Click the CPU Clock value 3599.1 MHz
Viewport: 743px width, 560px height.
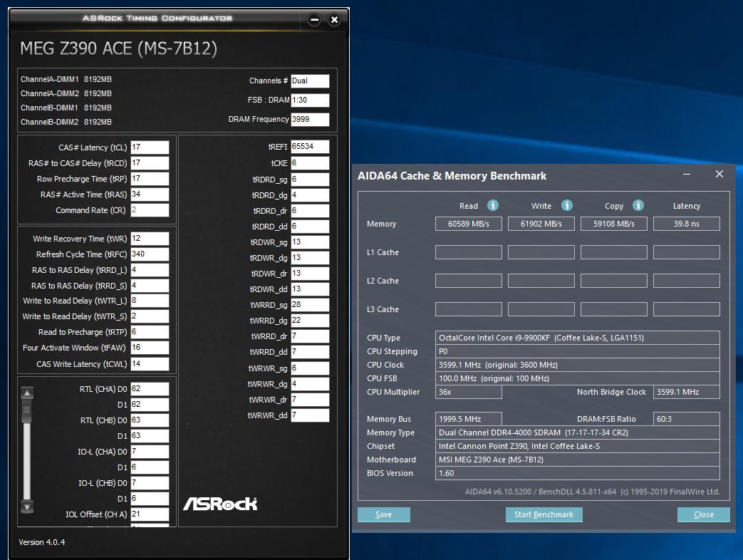pyautogui.click(x=578, y=365)
